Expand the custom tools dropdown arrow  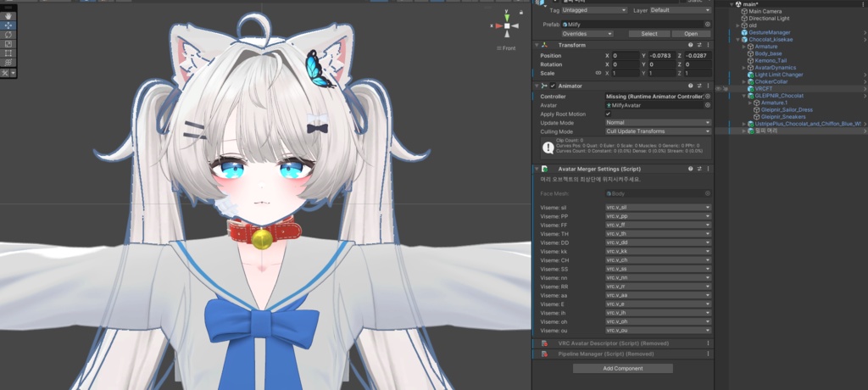pyautogui.click(x=14, y=73)
